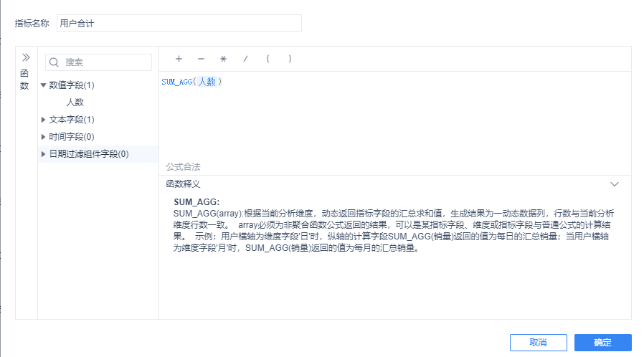Click the 日期过滤组件字段(0) label
Screen dimensions: 644x357
coord(89,154)
